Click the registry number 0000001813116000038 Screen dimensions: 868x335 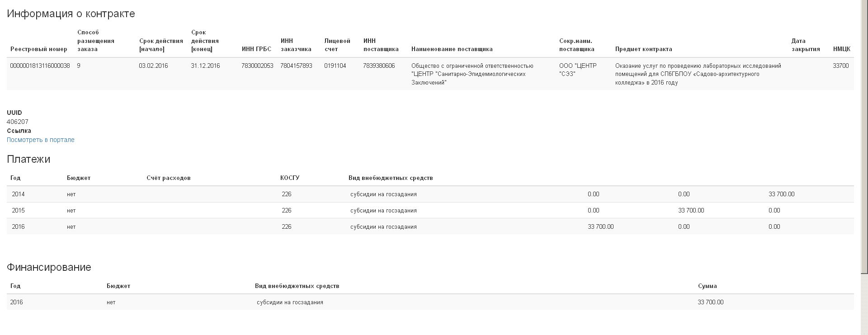pos(40,66)
